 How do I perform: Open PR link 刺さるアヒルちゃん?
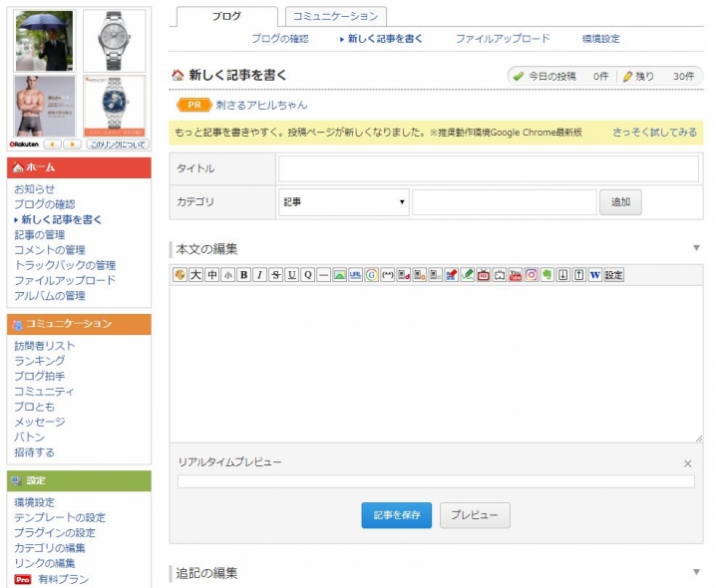(x=261, y=106)
